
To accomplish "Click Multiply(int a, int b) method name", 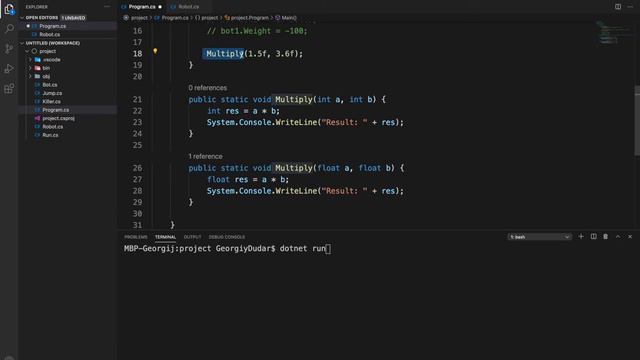I will click(293, 99).
